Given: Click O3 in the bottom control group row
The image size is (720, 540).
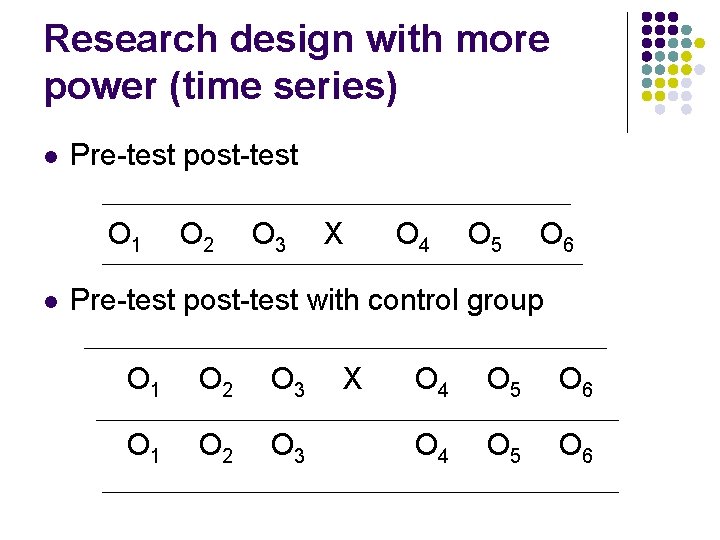Looking at the screenshot, I should 288,451.
